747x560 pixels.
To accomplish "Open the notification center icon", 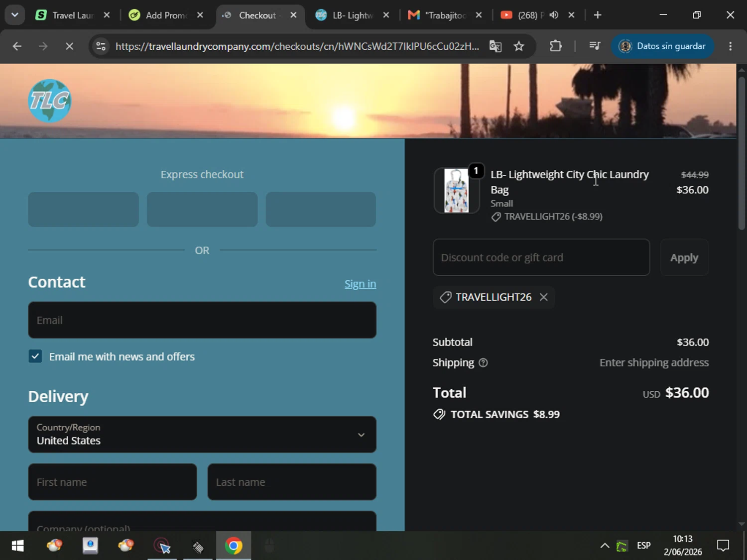I will (723, 546).
